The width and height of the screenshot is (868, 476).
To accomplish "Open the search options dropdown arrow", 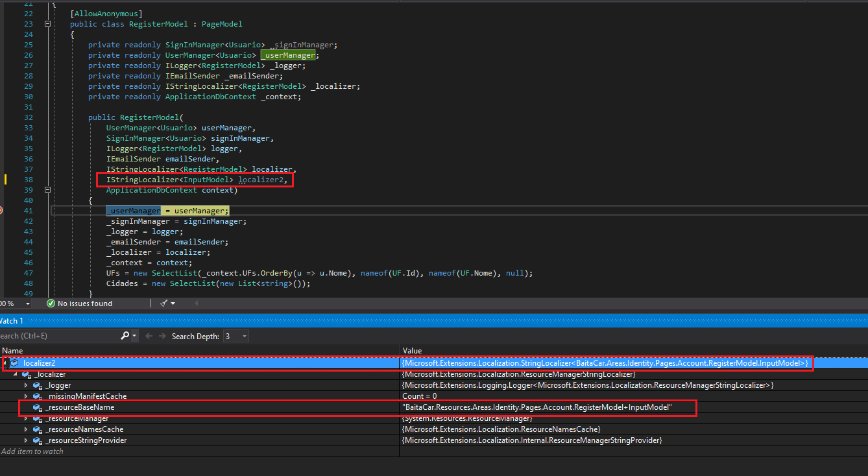I will click(x=134, y=335).
